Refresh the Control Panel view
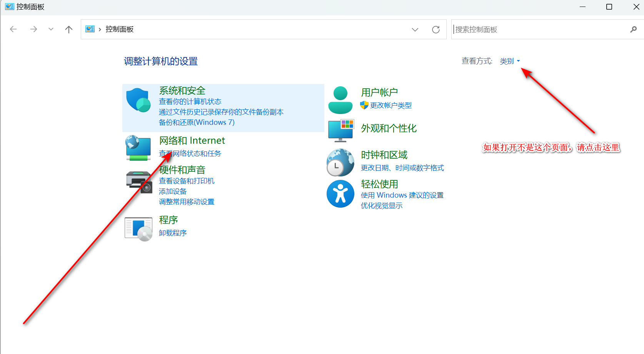644x354 pixels. (x=435, y=30)
